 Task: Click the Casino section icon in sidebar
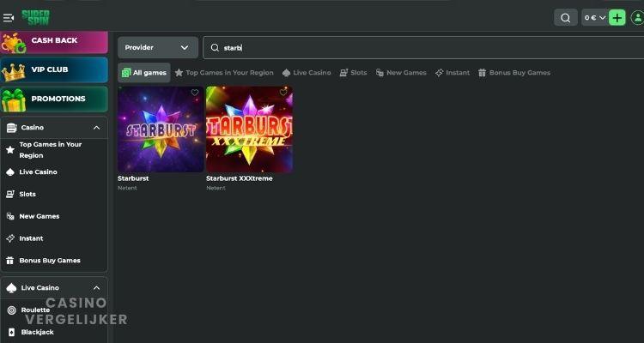tap(11, 128)
